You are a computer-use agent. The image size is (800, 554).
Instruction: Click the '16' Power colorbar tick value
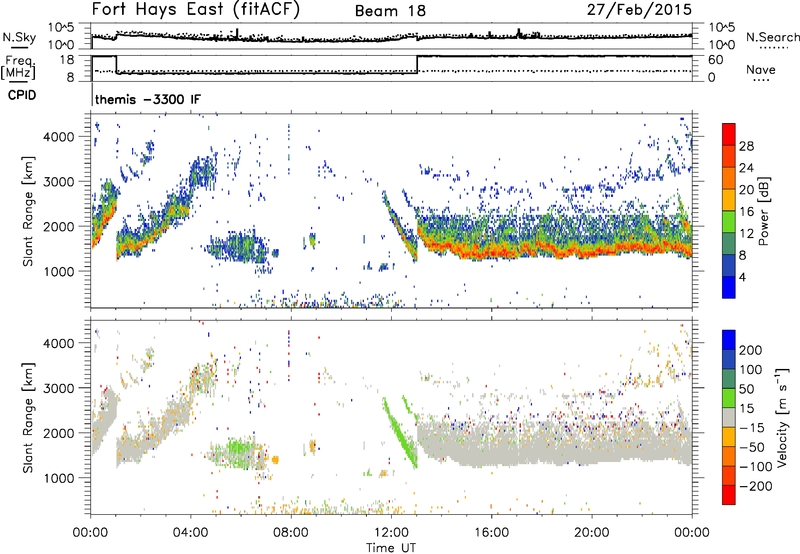746,211
